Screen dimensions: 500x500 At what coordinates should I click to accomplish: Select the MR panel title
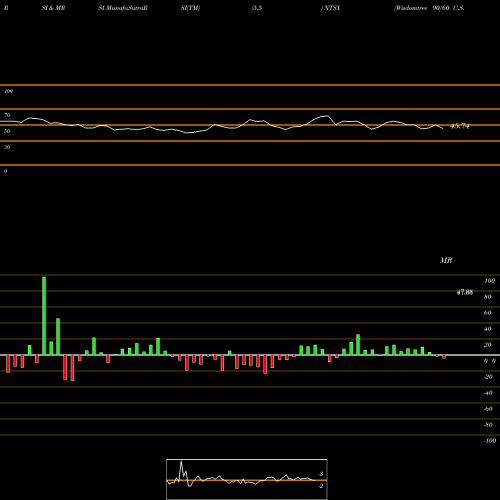(446, 260)
